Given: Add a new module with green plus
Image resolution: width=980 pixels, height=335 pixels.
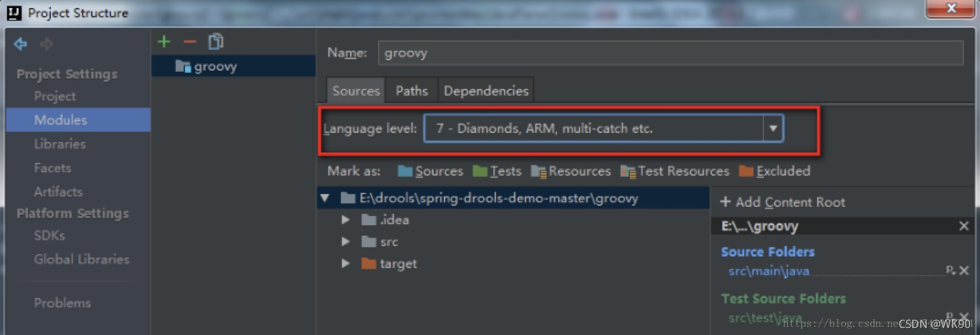Looking at the screenshot, I should (164, 42).
